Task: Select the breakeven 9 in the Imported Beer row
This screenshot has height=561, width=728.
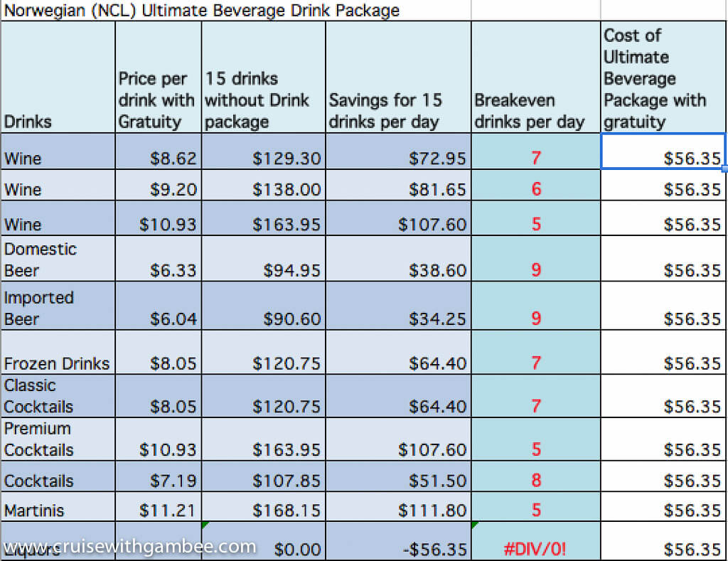Action: point(536,306)
